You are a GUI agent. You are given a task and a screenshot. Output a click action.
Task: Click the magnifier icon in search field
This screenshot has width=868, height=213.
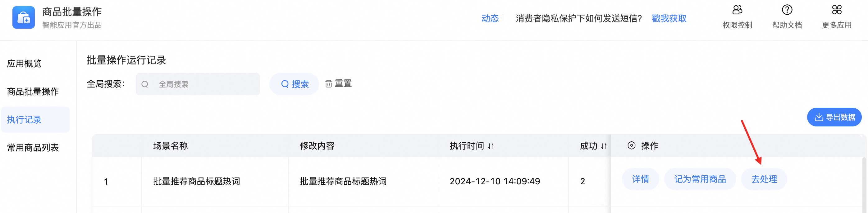(x=145, y=84)
